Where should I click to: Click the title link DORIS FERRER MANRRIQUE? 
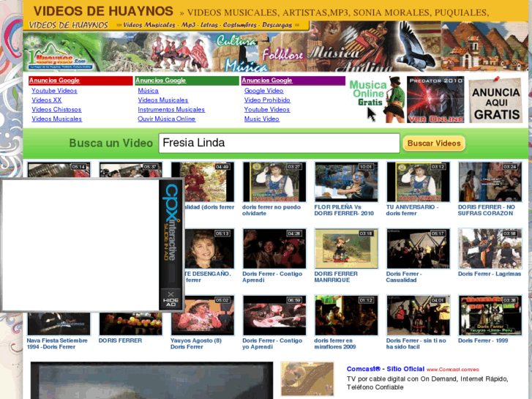(336, 277)
